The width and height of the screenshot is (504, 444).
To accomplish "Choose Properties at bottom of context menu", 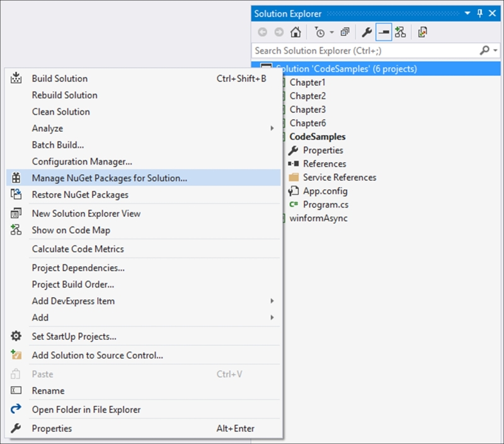I will [144, 428].
